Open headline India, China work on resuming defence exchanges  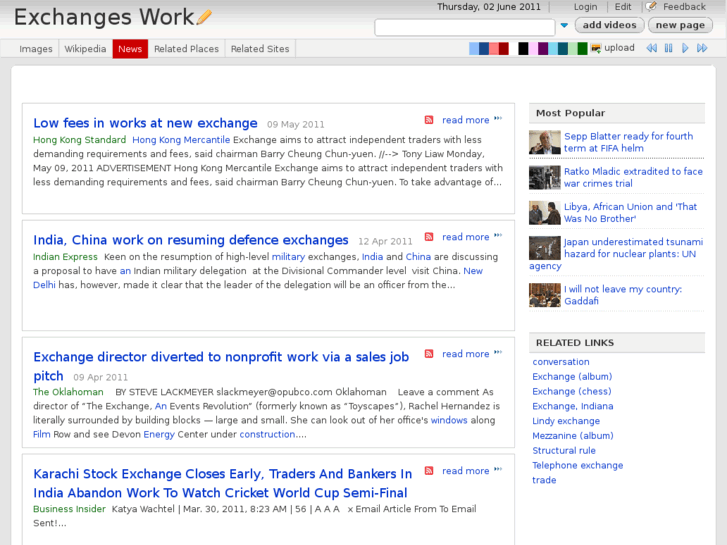(191, 240)
